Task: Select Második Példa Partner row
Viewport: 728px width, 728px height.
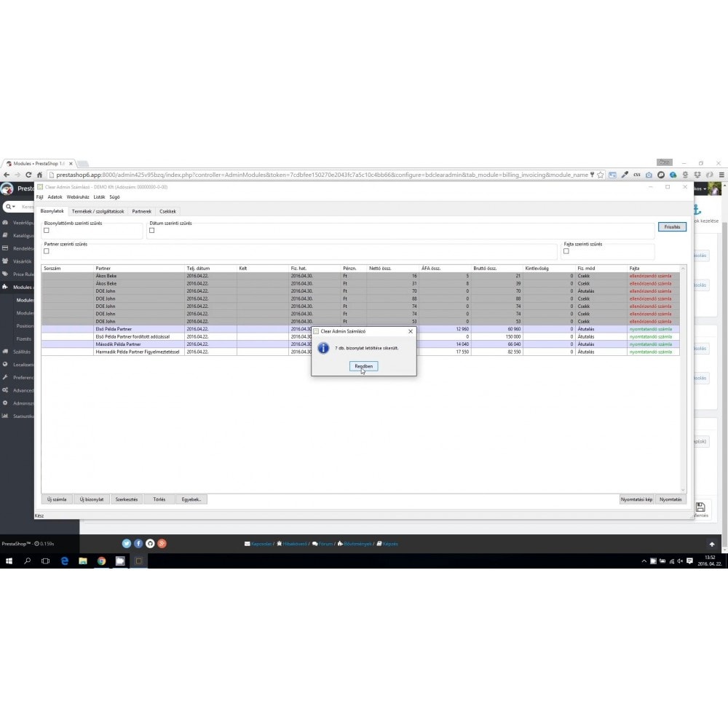Action: click(360, 344)
